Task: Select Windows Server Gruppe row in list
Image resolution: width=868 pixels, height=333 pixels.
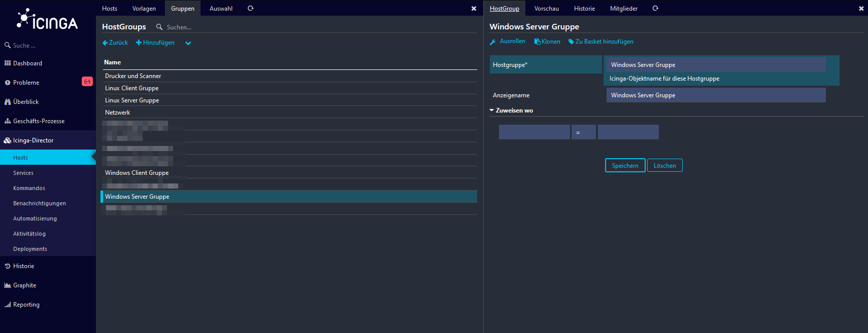Action: click(x=289, y=197)
